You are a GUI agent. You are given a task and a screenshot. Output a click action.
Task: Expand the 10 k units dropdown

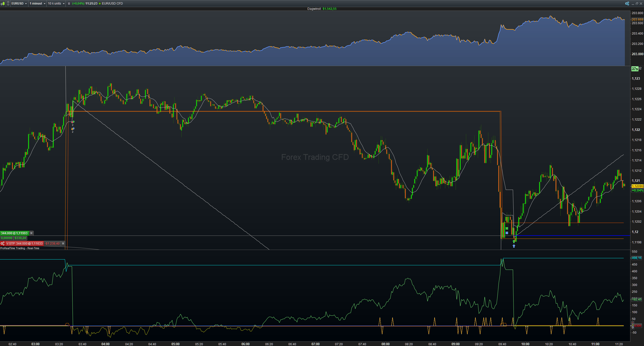(x=56, y=4)
